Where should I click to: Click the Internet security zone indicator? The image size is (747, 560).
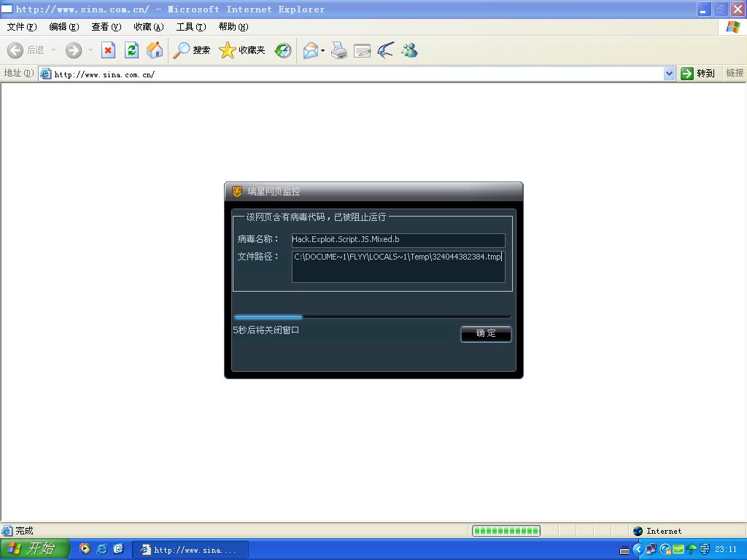point(657,531)
